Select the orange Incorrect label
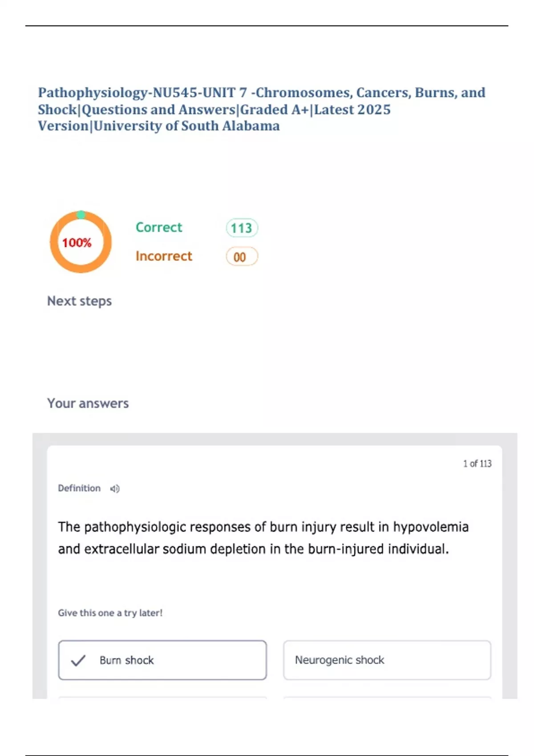 [x=164, y=256]
